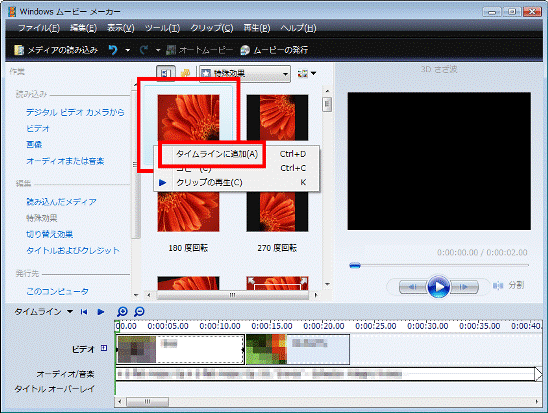548x413 pixels.
Task: Click the Import Media (メディアの読み込み) toolbar button
Action: [56, 50]
